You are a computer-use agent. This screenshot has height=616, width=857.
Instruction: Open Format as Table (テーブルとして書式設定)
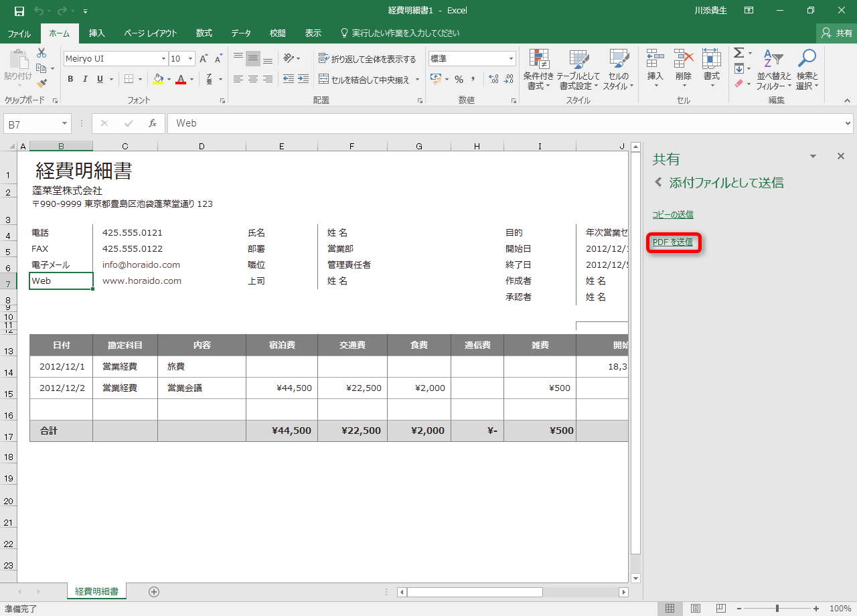click(578, 70)
